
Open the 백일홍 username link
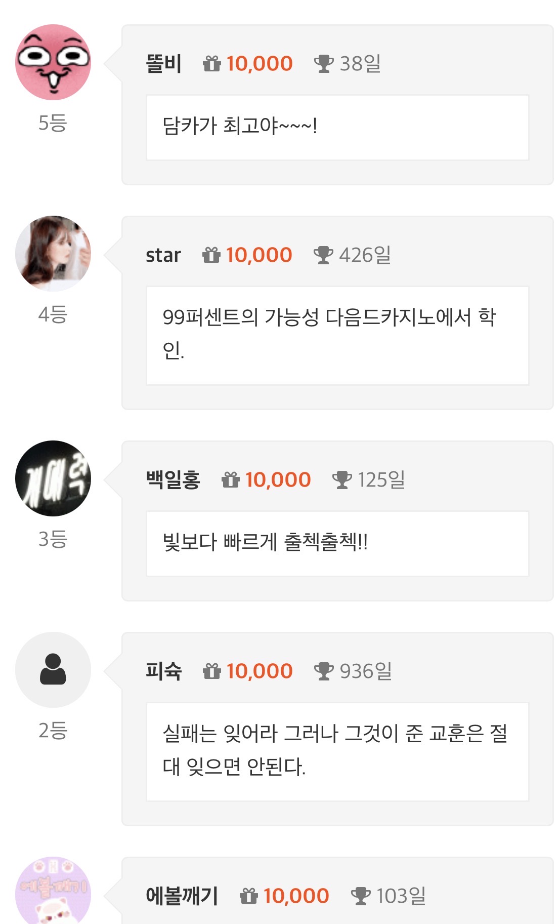[x=173, y=480]
